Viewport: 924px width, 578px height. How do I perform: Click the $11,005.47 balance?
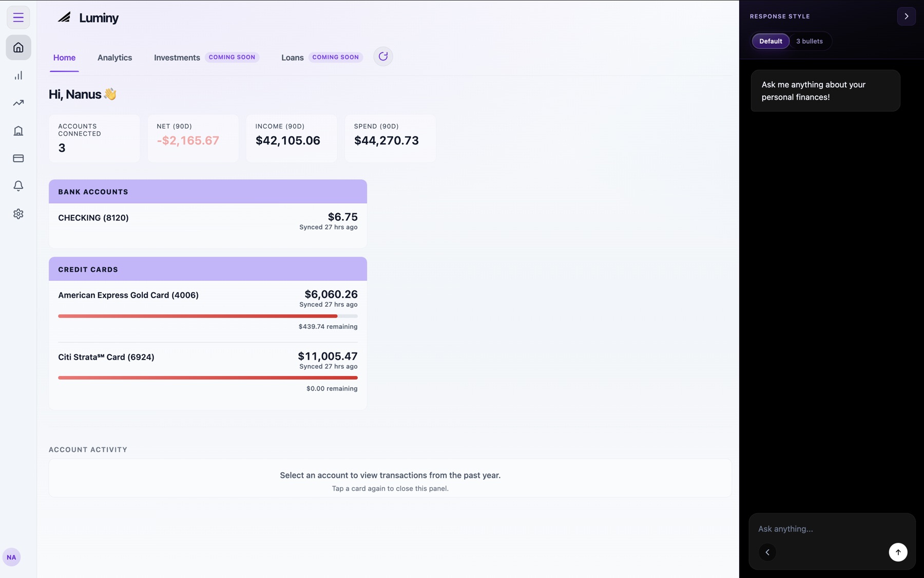[x=328, y=356]
